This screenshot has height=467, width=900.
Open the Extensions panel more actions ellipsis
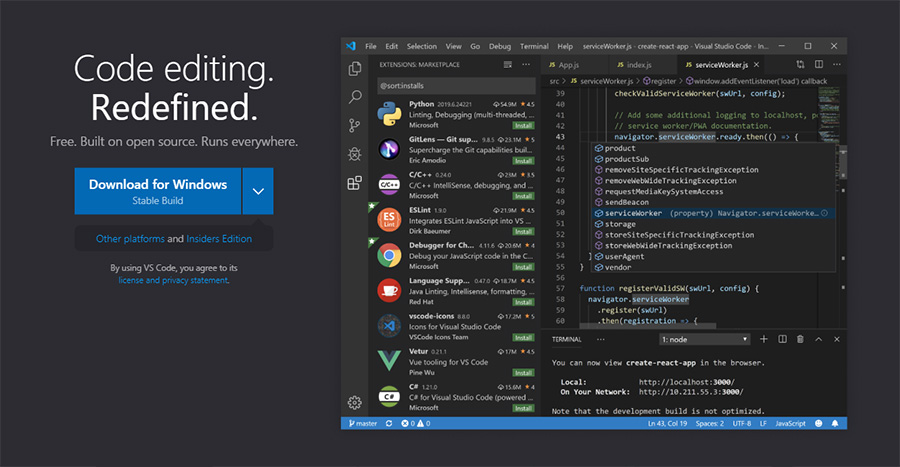pyautogui.click(x=526, y=65)
